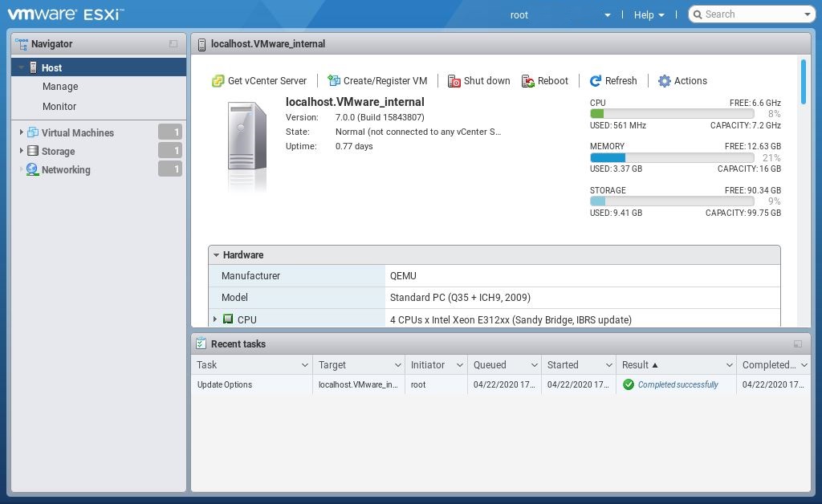The image size is (822, 504).
Task: Select the Update Options task row
Action: 501,384
